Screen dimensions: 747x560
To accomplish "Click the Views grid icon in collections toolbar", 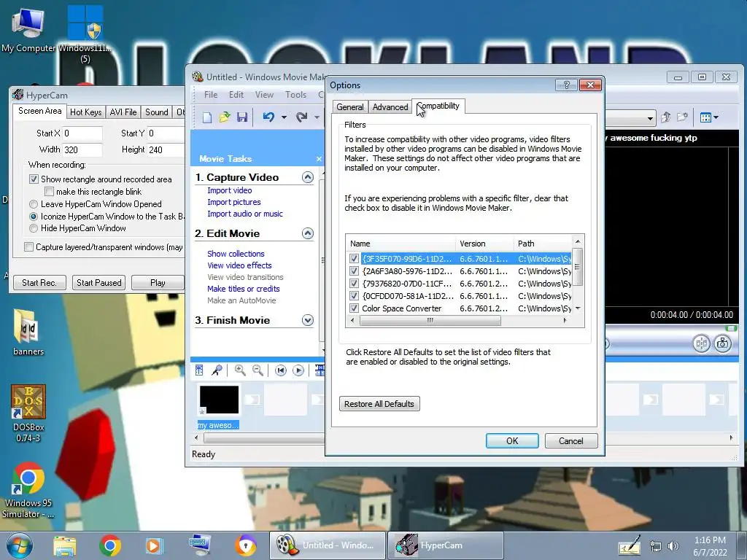I will click(705, 117).
